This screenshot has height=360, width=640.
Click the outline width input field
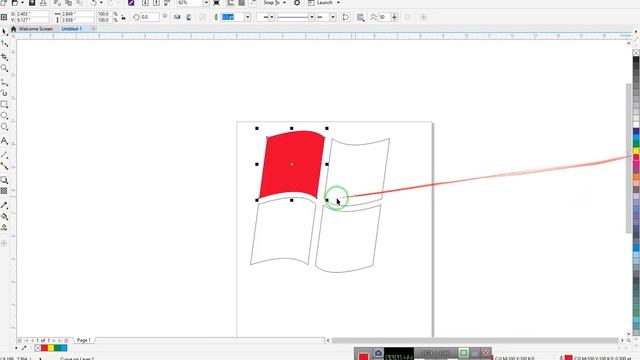tap(233, 17)
